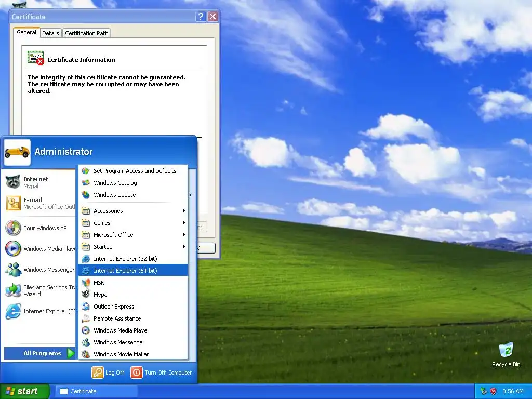Open Windows Update from All Programs
The width and height of the screenshot is (532, 399).
133,195
